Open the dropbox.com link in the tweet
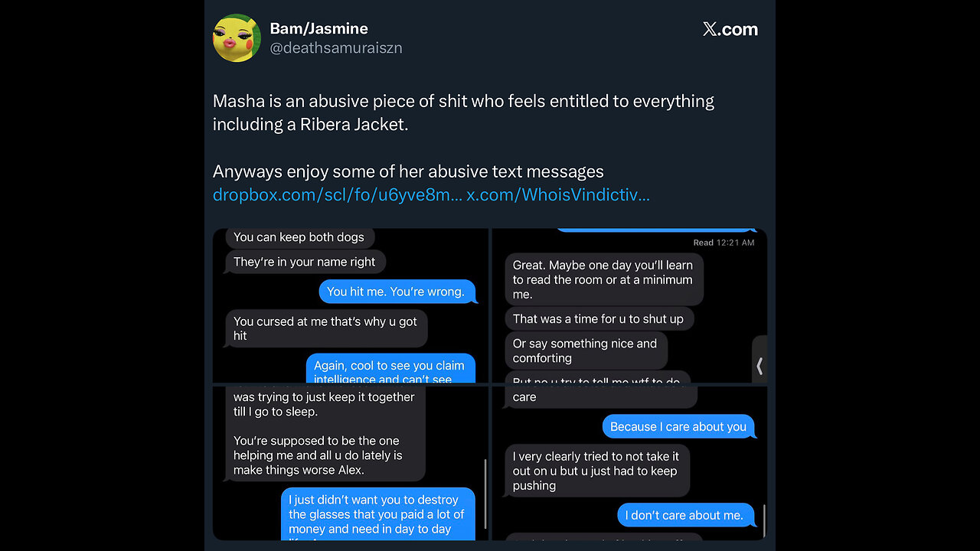 (337, 195)
